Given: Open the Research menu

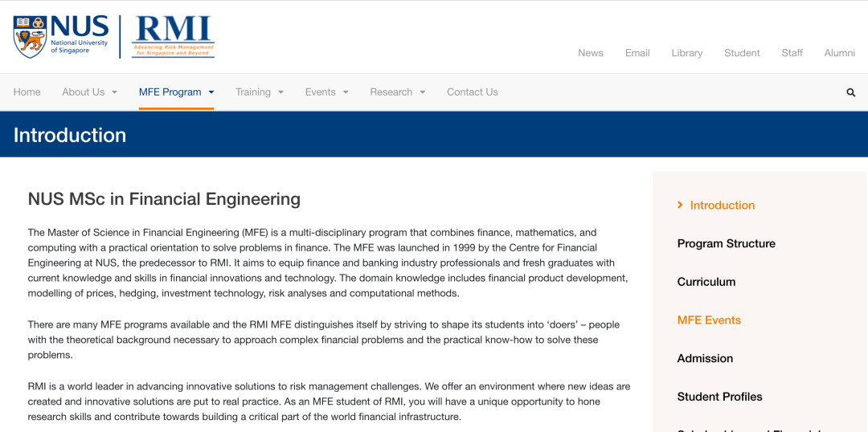Looking at the screenshot, I should [x=391, y=92].
